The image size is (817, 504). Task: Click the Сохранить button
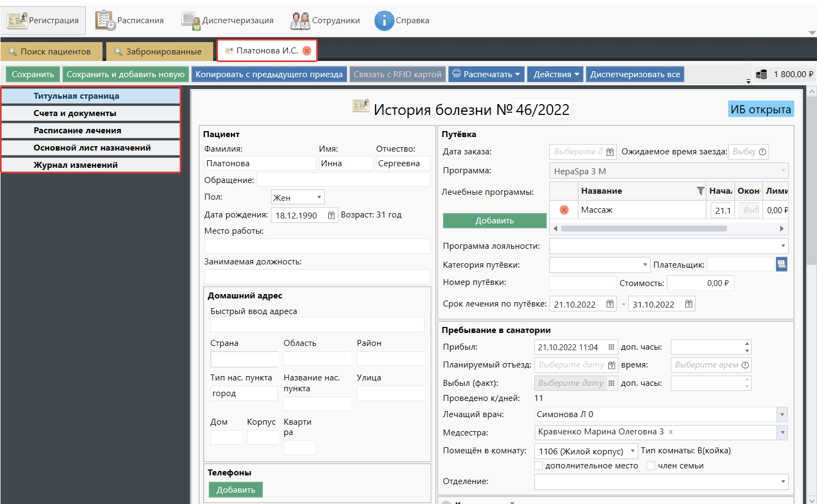[x=33, y=74]
